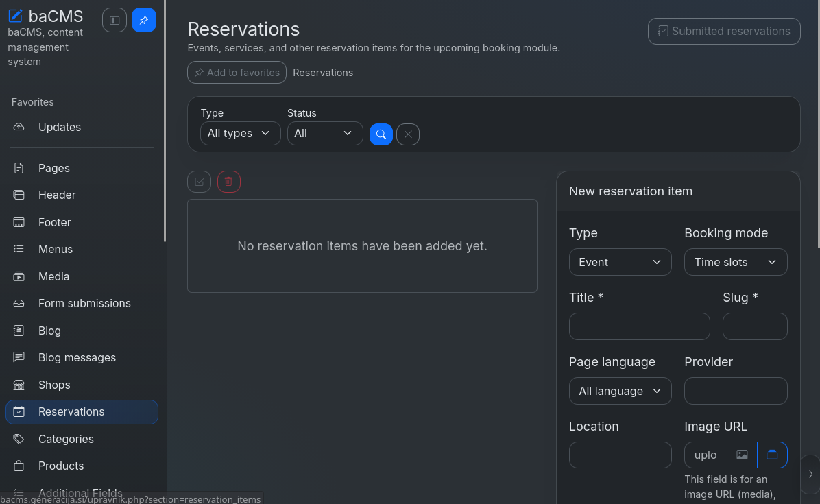Viewport: 820px width, 504px height.
Task: Click the blue pin sidebar icon
Action: tap(144, 20)
